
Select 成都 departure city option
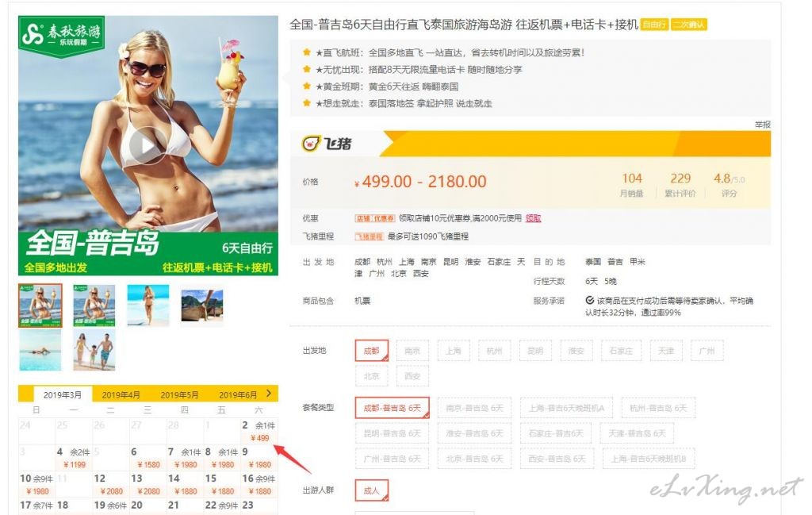click(x=371, y=351)
